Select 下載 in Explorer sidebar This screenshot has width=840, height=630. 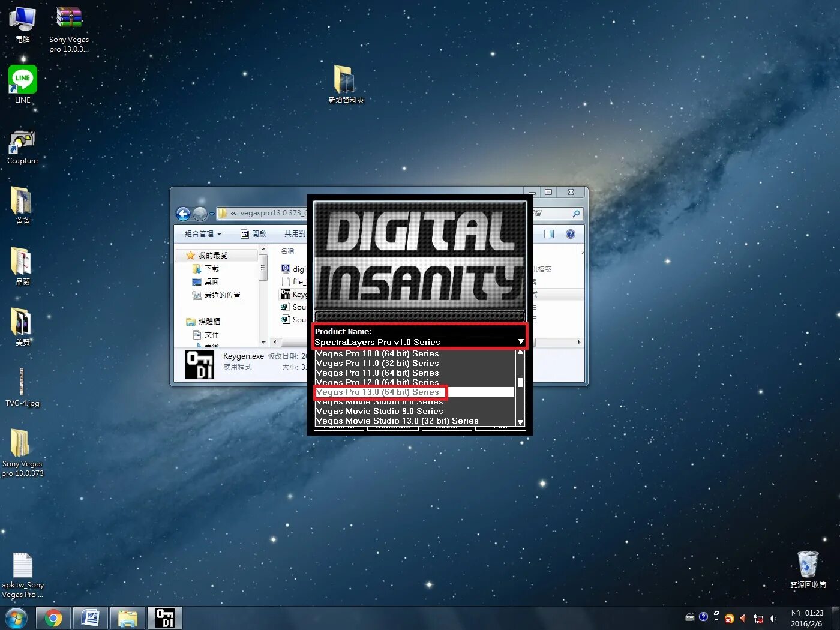tap(206, 268)
